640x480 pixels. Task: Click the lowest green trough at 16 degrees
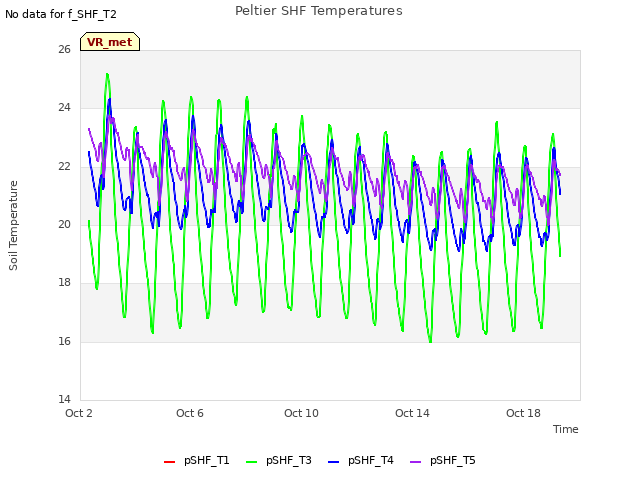pyautogui.click(x=430, y=341)
